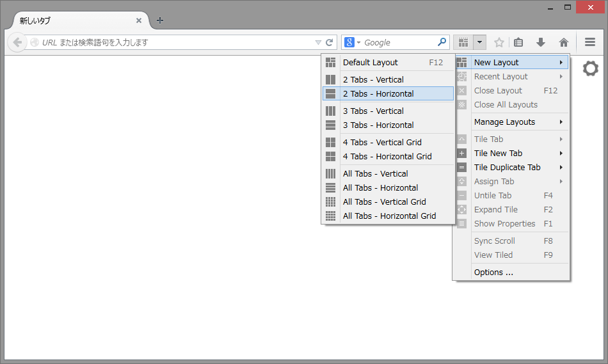Viewport: 608px width, 364px height.
Task: Click the back navigation button
Action: click(17, 42)
